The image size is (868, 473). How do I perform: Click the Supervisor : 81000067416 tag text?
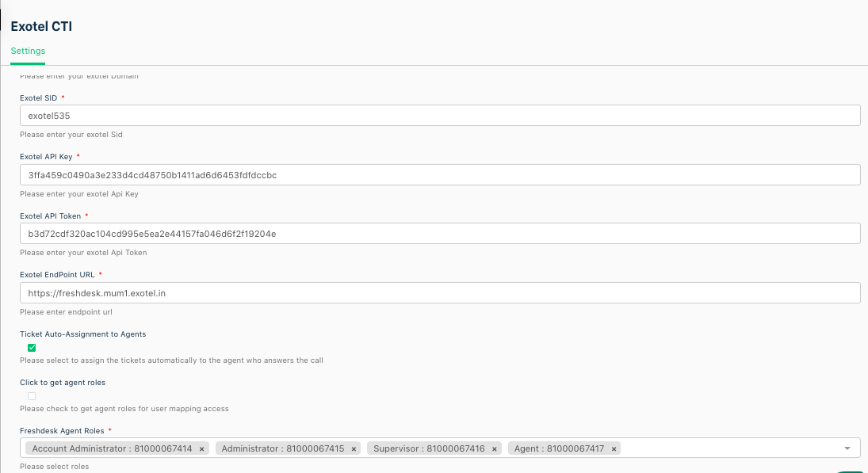(x=429, y=448)
